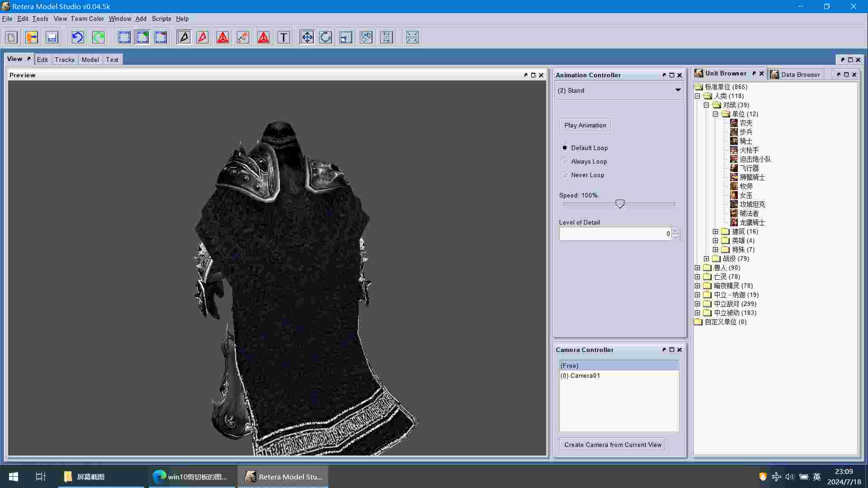Expand the 中立敌对 (299) folder
Screen dimensions: 868x488
tap(698, 304)
